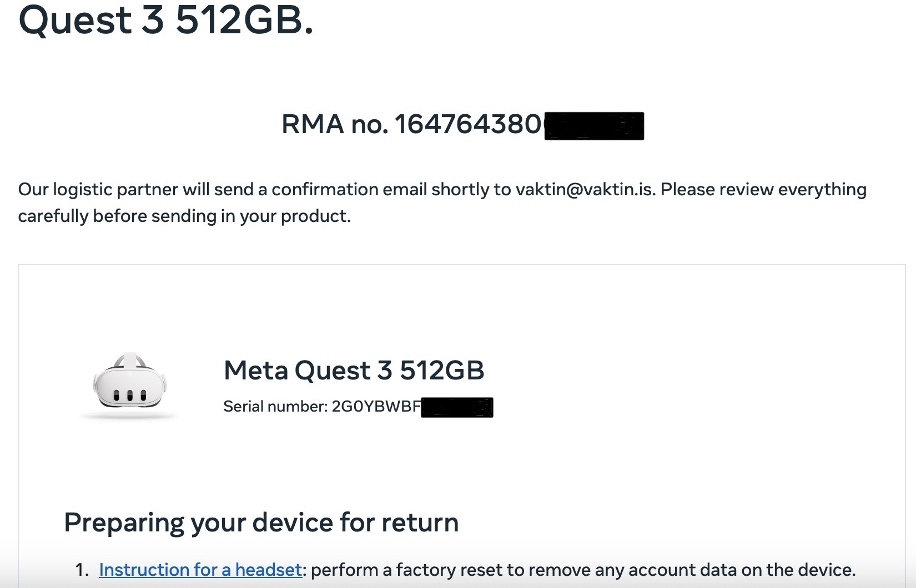The width and height of the screenshot is (916, 588).
Task: Click the 'confirmation email' words in paragraph
Action: 349,190
